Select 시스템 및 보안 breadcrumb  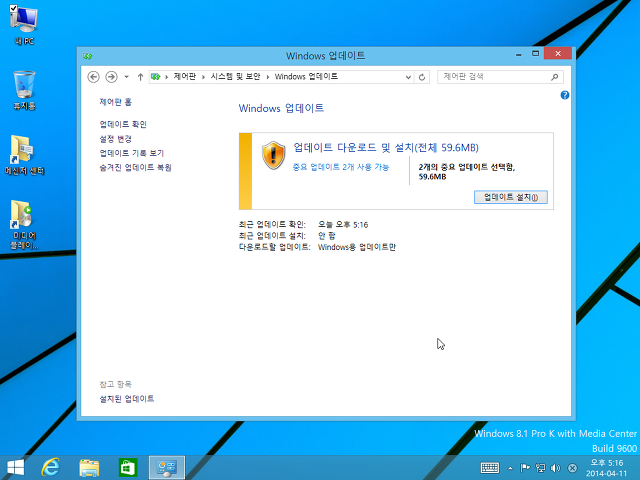[x=236, y=76]
